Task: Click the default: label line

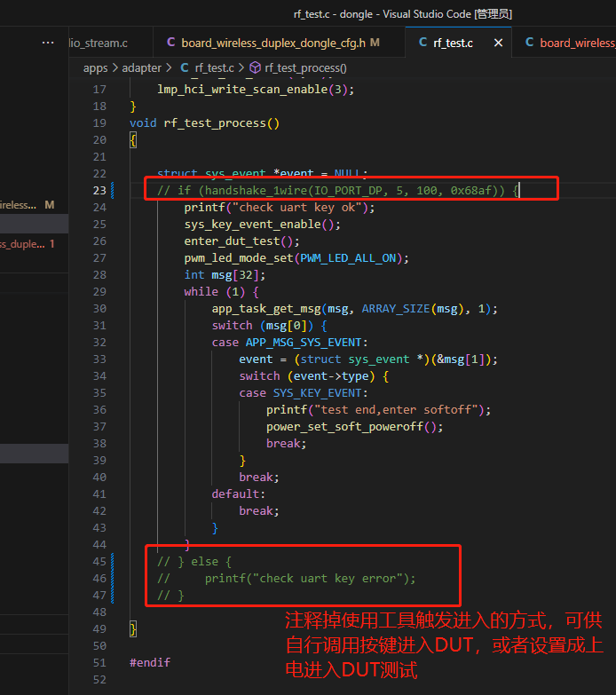Action: pyautogui.click(x=238, y=494)
